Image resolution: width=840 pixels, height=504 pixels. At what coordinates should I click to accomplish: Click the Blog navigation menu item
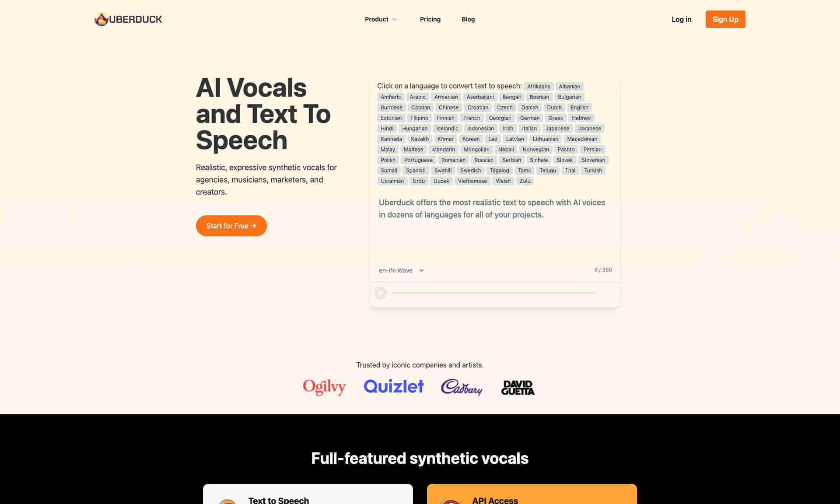468,19
